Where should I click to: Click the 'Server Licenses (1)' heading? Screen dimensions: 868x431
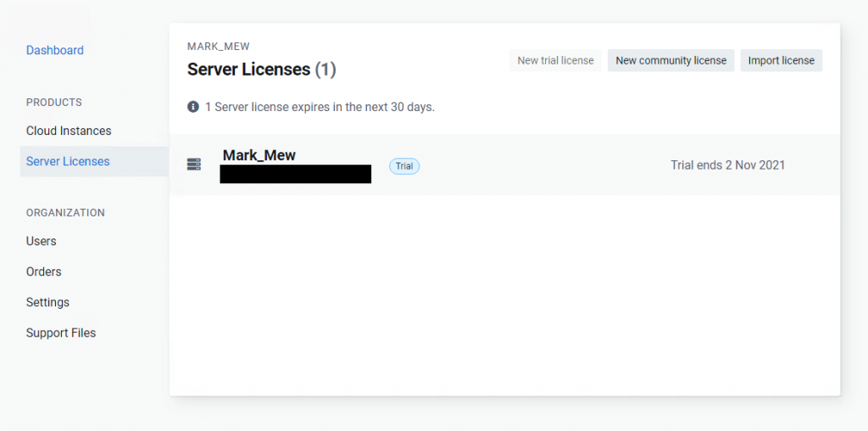261,70
